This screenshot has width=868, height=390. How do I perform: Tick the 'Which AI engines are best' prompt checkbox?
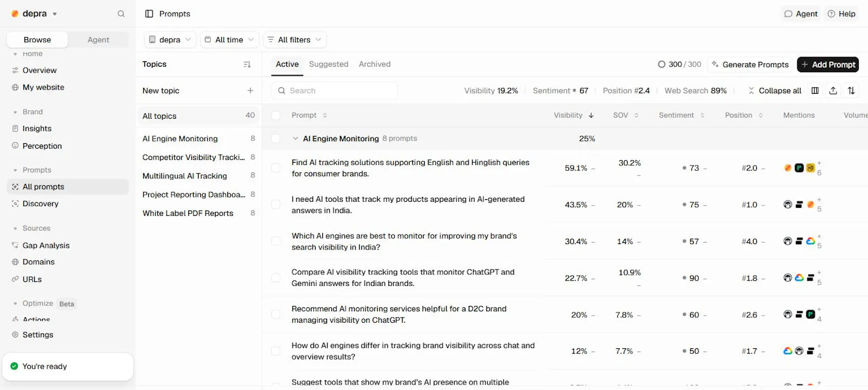click(x=276, y=241)
